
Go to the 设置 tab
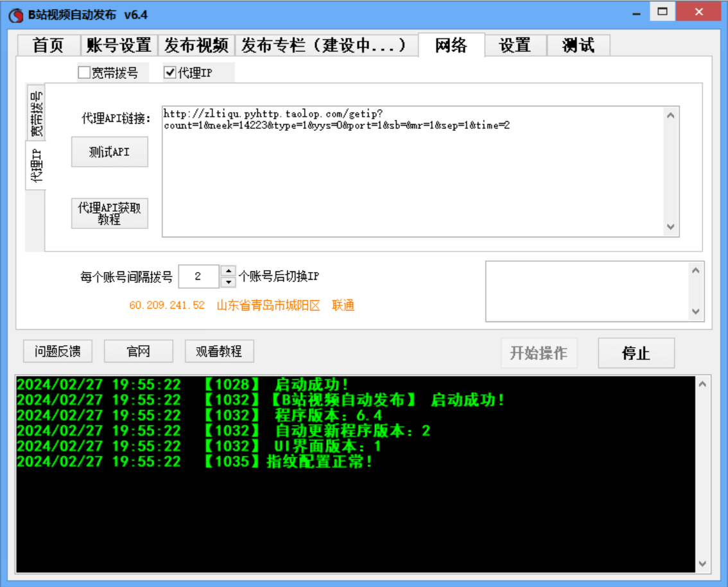coord(516,46)
